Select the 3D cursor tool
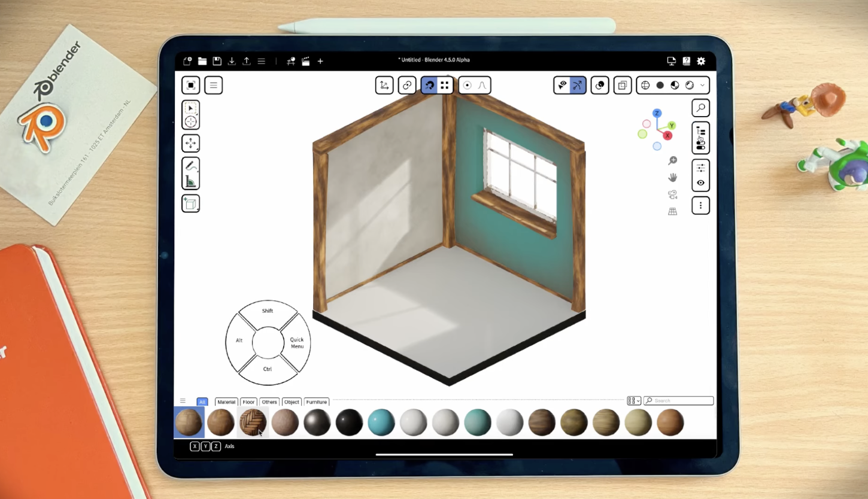868x499 pixels. pyautogui.click(x=190, y=122)
